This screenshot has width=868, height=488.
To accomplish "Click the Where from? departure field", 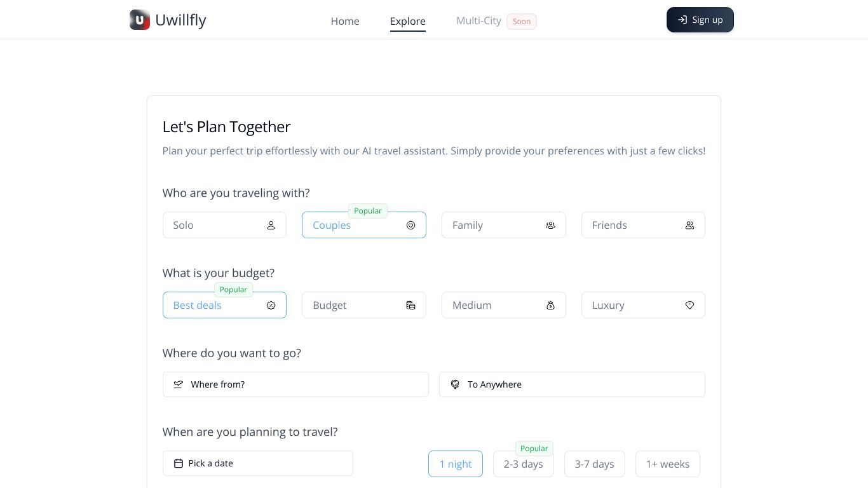I will (295, 384).
